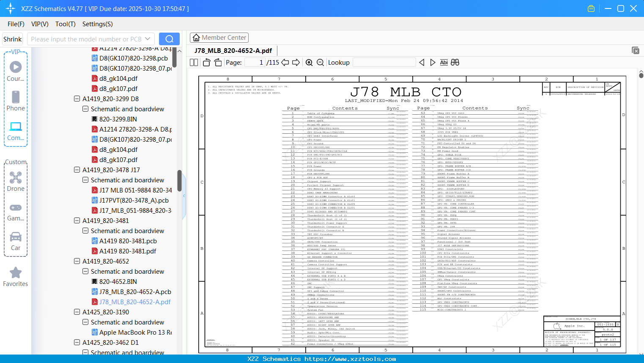
Task: Click the PDF viewer vertical scrollbar thumb
Action: (641, 75)
